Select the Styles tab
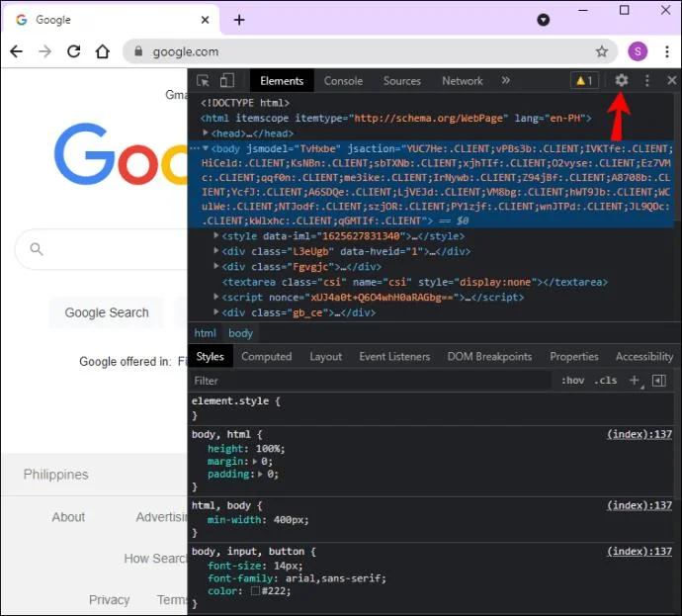The width and height of the screenshot is (682, 616). point(211,357)
